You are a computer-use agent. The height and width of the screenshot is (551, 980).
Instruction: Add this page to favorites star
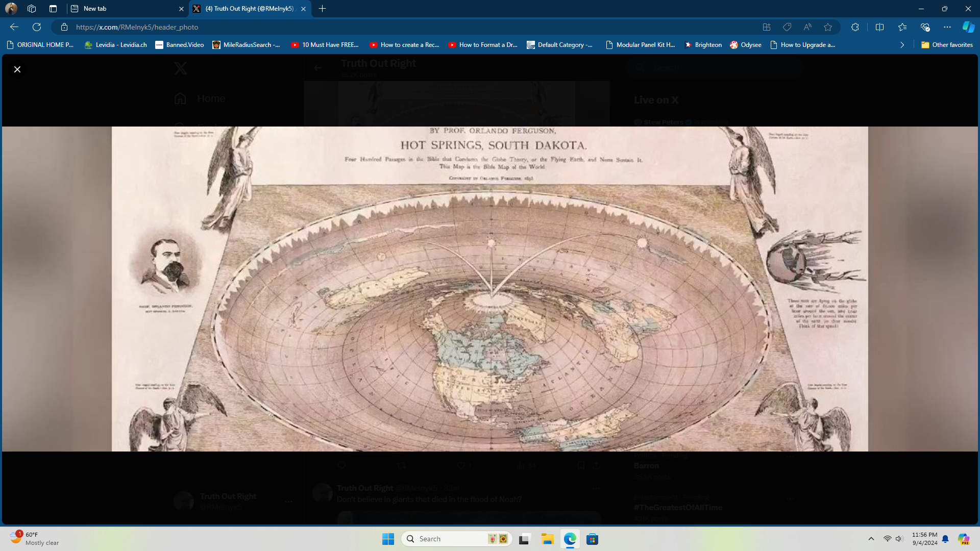[x=828, y=27]
